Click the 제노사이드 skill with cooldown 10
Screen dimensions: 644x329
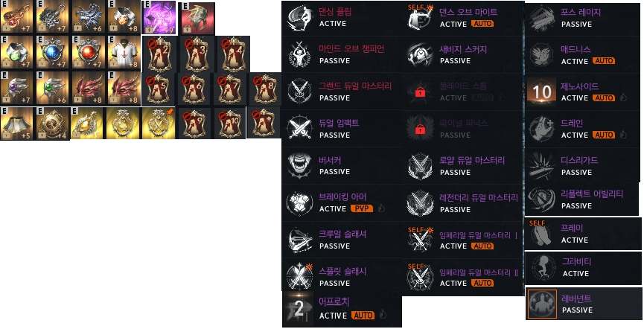[x=542, y=92]
